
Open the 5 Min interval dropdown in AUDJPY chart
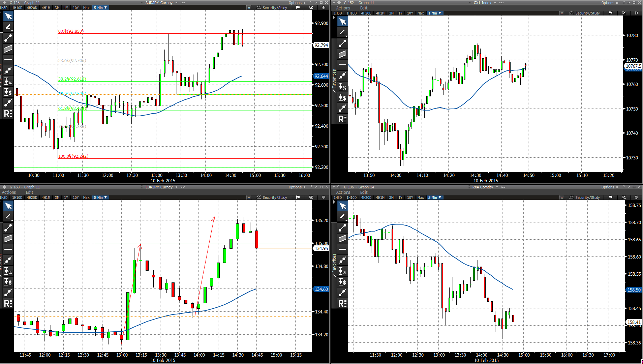(x=100, y=8)
